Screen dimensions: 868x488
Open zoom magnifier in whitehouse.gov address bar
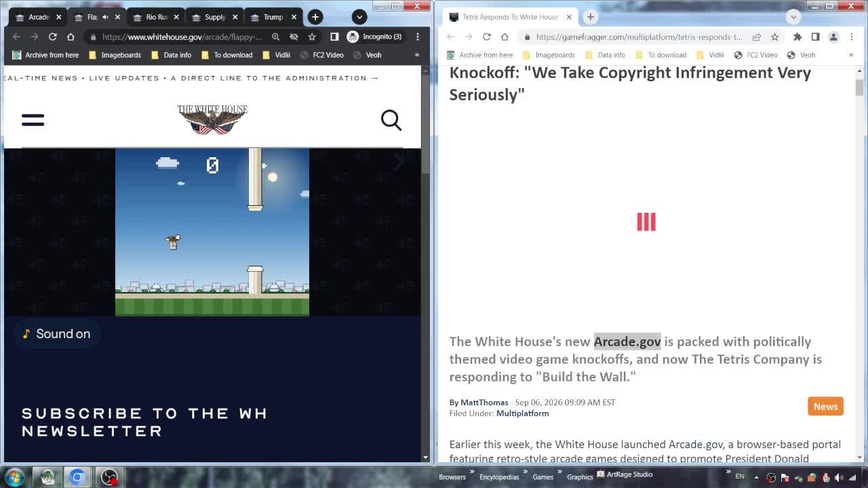(275, 37)
